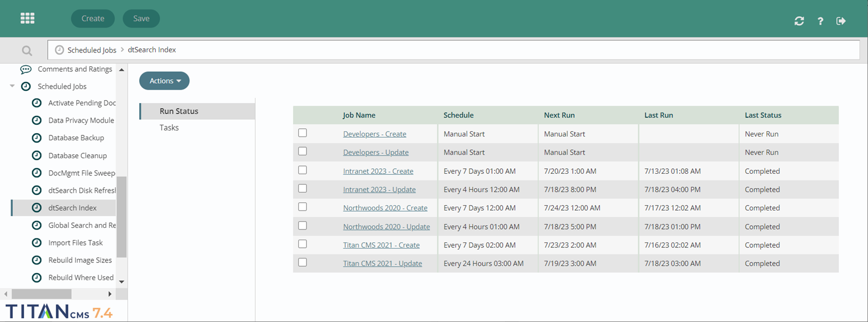The image size is (868, 322).
Task: Open the app grid menu icon
Action: 28,18
